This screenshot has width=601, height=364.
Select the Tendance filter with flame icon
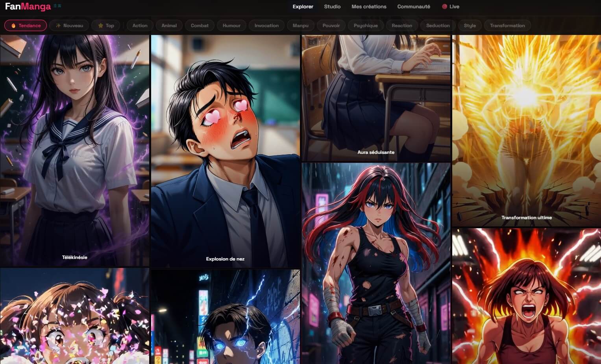[26, 26]
